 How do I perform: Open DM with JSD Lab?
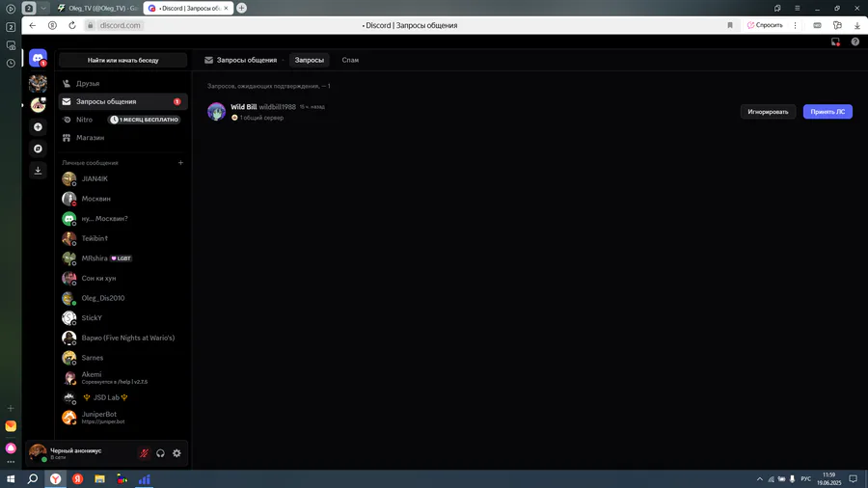pos(122,397)
